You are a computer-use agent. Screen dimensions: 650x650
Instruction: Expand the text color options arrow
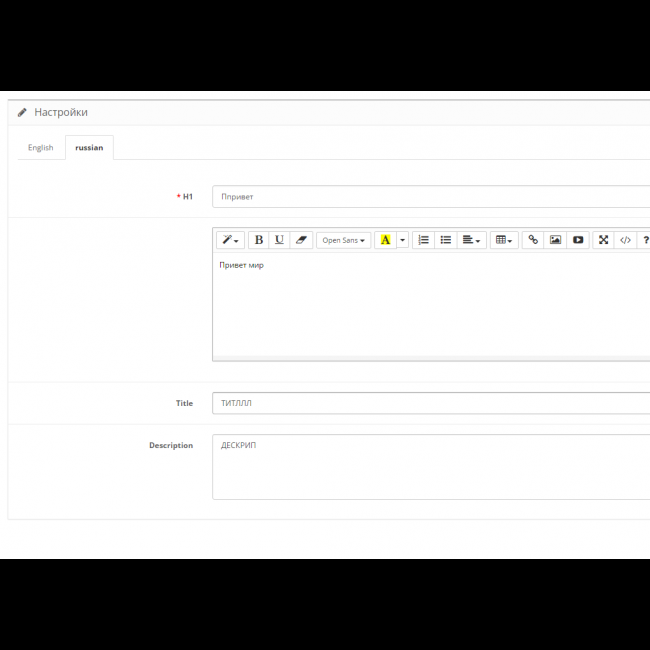[403, 240]
